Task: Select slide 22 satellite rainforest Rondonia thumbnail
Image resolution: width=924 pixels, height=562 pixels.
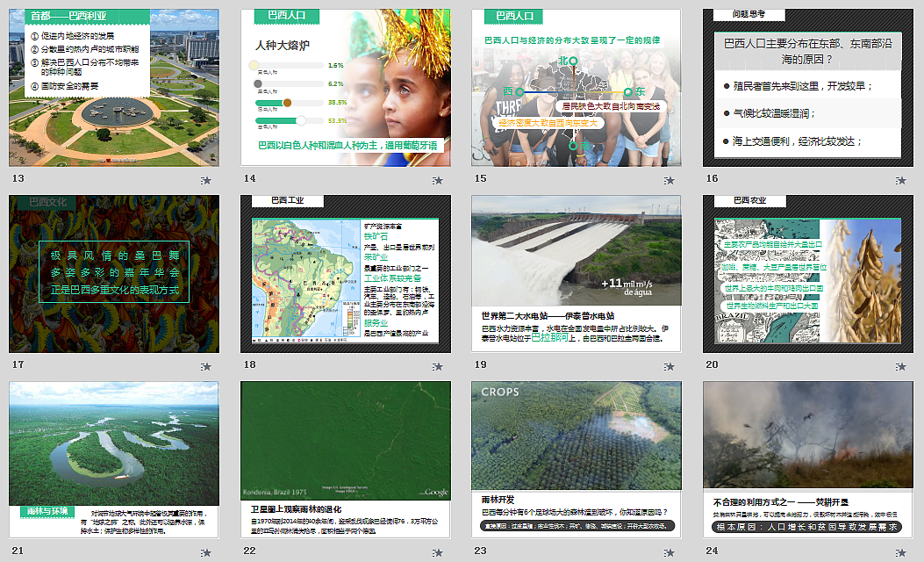Action: pyautogui.click(x=346, y=459)
